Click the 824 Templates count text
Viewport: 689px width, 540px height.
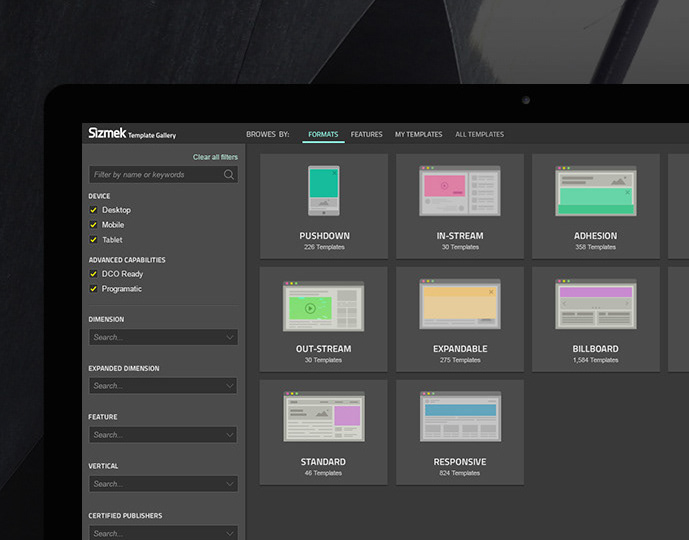pyautogui.click(x=460, y=473)
